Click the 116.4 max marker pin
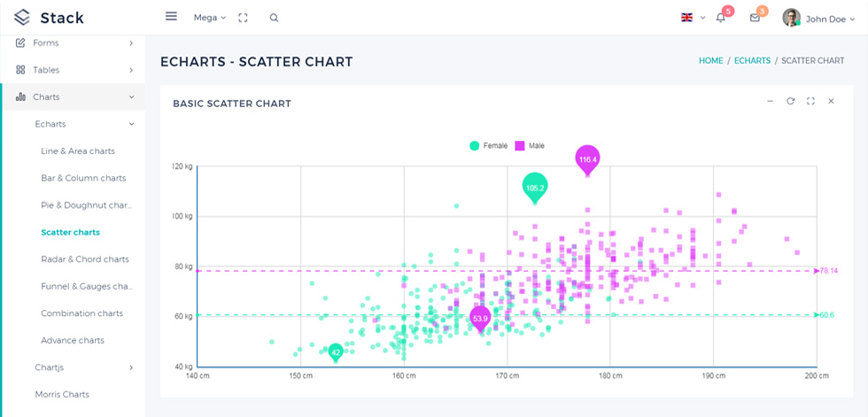Image resolution: width=868 pixels, height=417 pixels. pyautogui.click(x=587, y=160)
